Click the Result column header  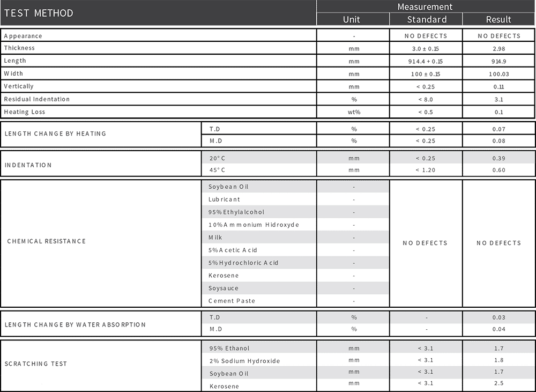coord(498,19)
